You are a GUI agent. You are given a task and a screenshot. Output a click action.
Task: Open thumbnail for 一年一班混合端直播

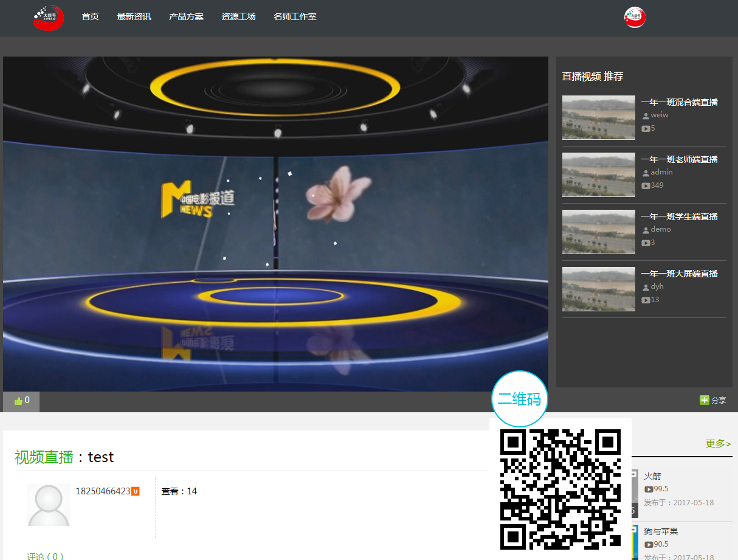(599, 117)
